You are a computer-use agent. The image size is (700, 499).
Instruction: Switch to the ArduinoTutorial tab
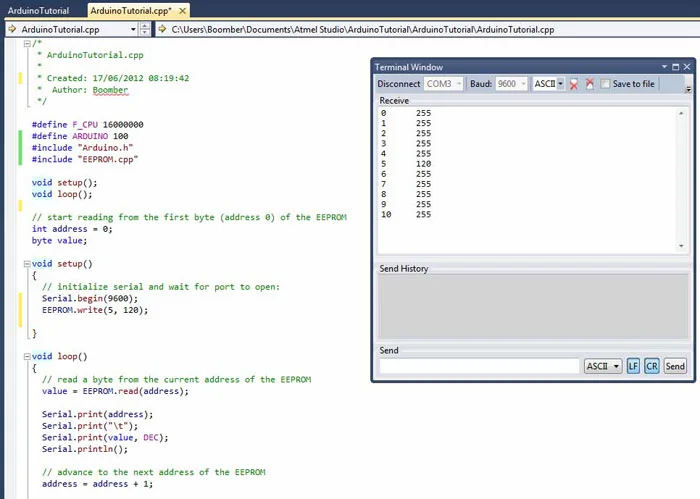coord(38,11)
